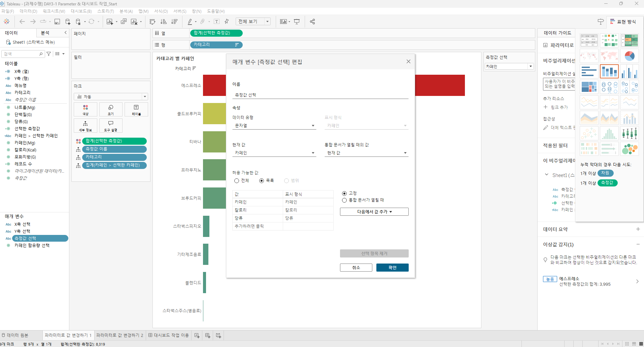Open the '다음에서 값 추가' dropdown button
644x347 pixels.
374,212
